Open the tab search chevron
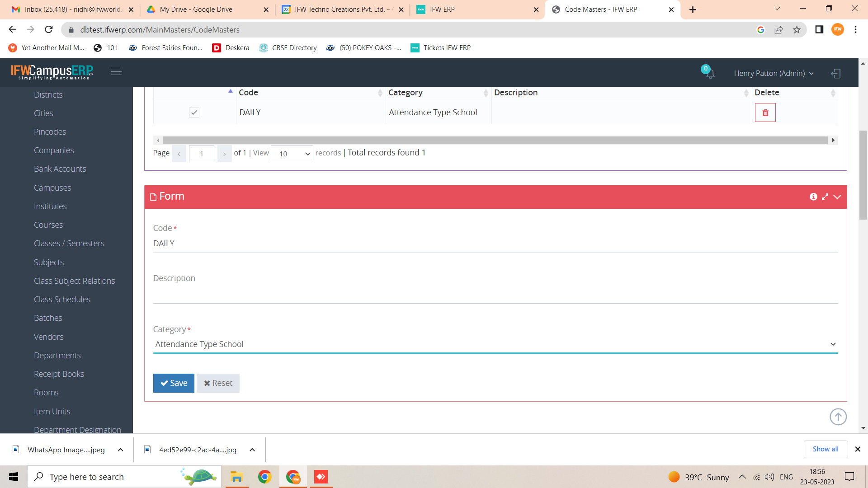The image size is (868, 488). coord(777,9)
